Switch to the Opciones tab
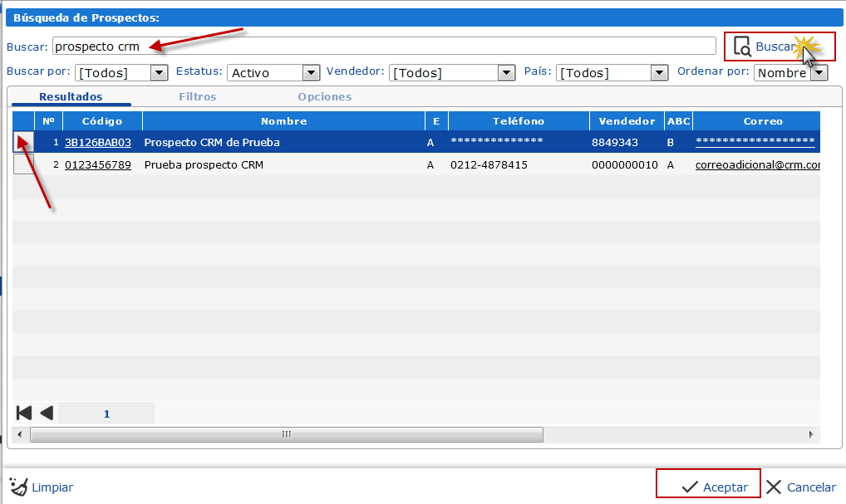Image resolution: width=846 pixels, height=504 pixels. tap(324, 97)
